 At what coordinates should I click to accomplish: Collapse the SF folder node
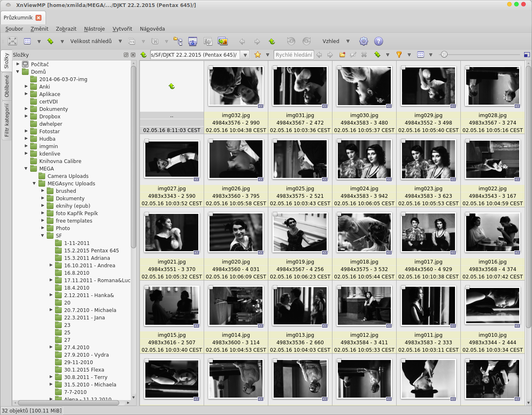click(x=43, y=235)
